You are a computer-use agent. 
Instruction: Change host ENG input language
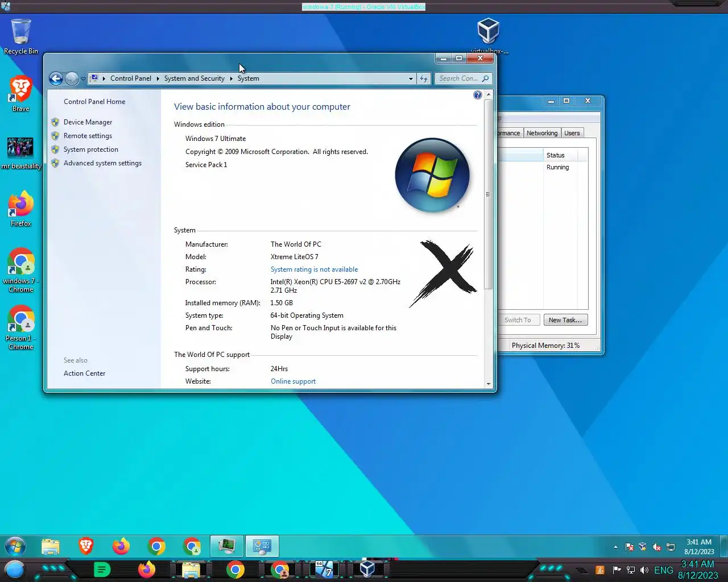[x=664, y=570]
